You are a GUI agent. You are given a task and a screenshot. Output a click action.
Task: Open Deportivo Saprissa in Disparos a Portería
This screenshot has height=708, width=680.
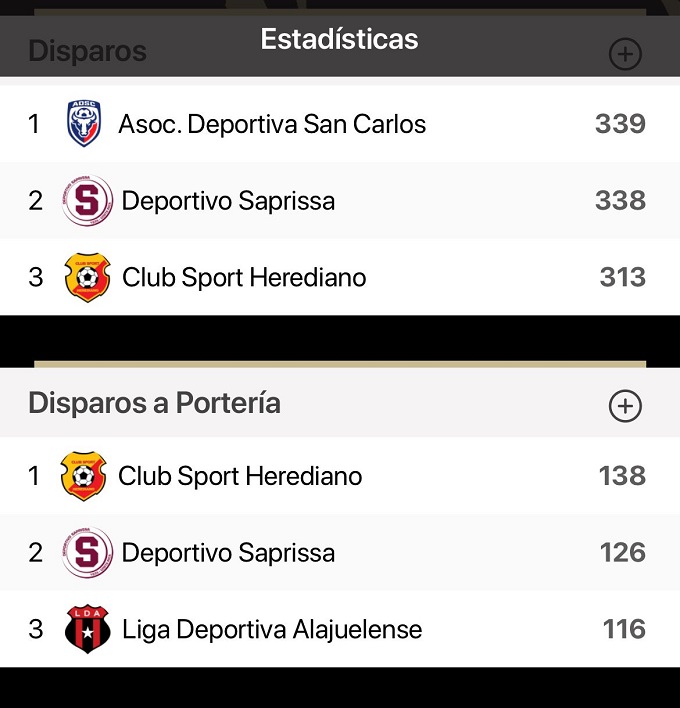[228, 553]
